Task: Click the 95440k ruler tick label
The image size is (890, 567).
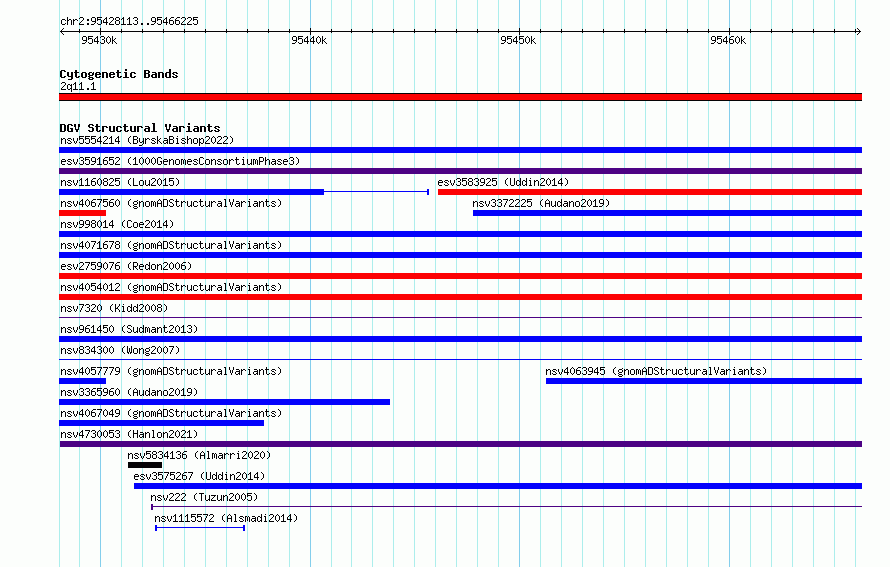Action: coord(309,40)
